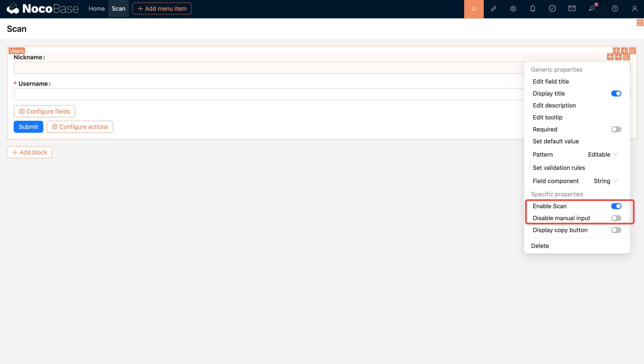Click the Submit button

pos(28,127)
